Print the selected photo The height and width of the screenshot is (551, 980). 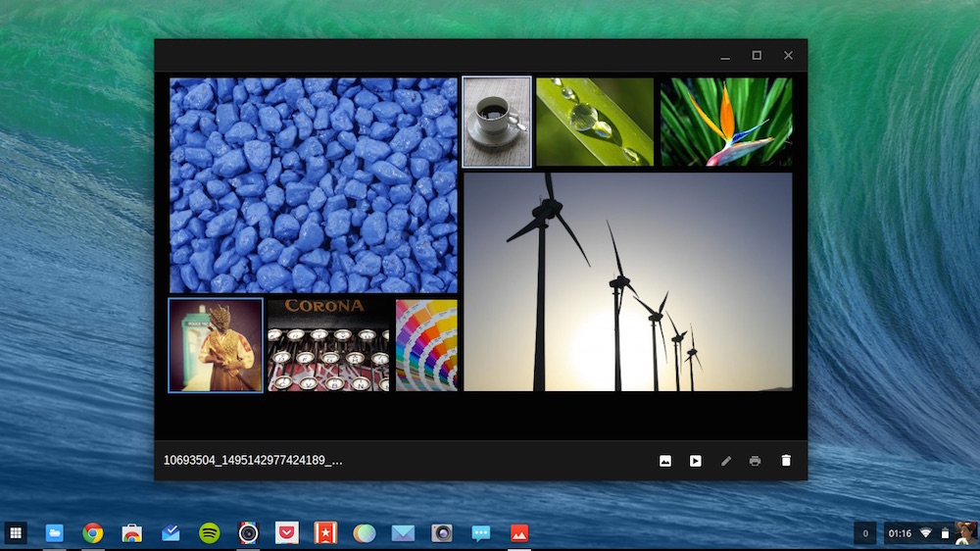[755, 461]
